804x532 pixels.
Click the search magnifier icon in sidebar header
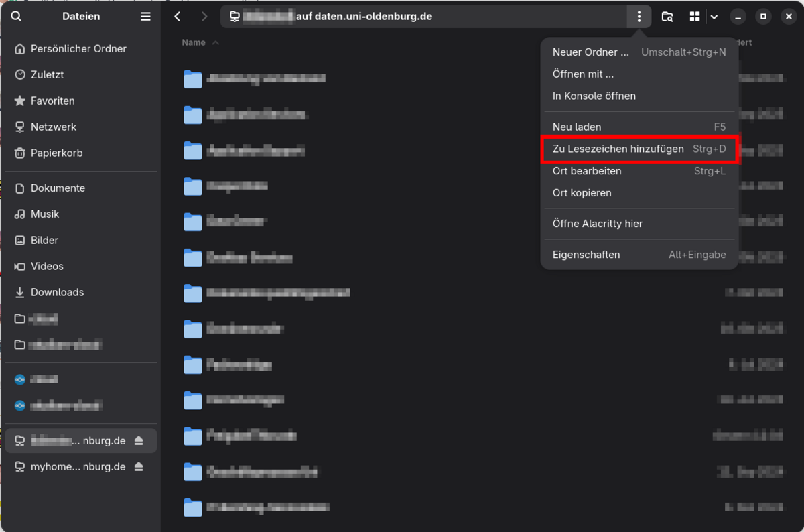(16, 17)
